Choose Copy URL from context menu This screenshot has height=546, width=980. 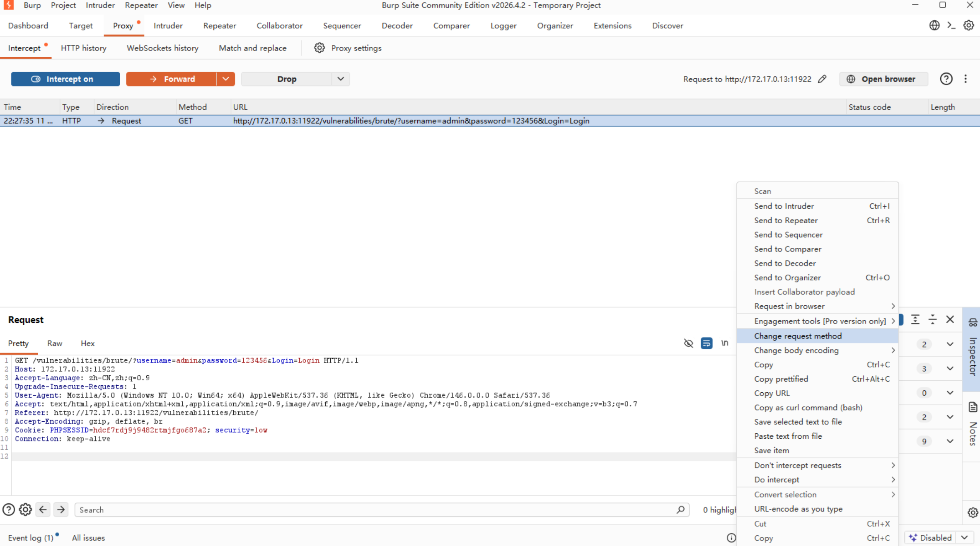coord(818,393)
